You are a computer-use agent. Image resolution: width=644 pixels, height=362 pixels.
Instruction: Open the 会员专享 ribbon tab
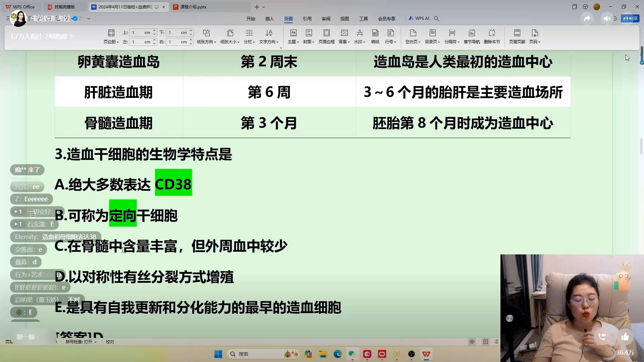(387, 19)
